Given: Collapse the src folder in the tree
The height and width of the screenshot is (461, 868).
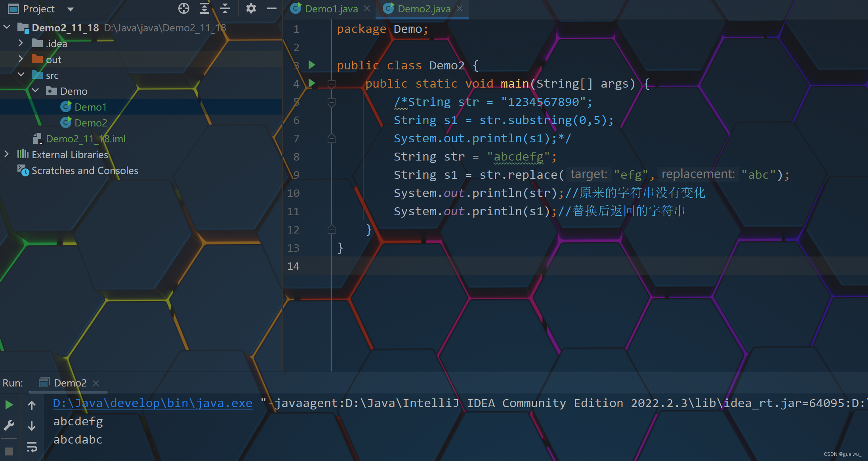Looking at the screenshot, I should 21,75.
